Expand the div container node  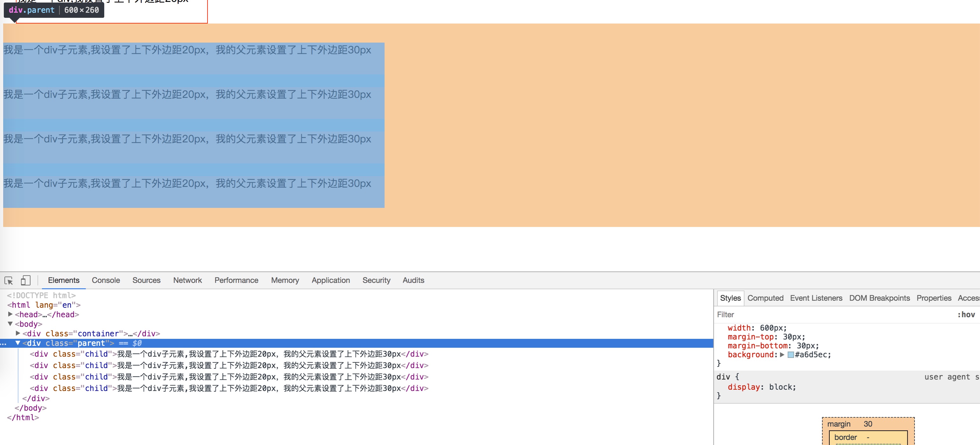18,333
